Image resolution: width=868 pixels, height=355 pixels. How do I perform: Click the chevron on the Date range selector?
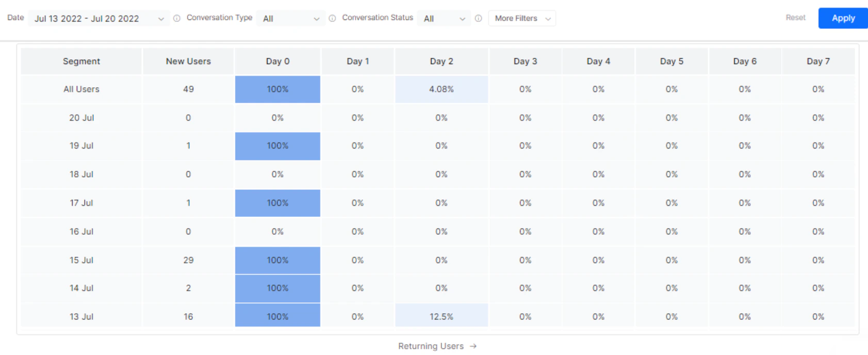pyautogui.click(x=161, y=18)
